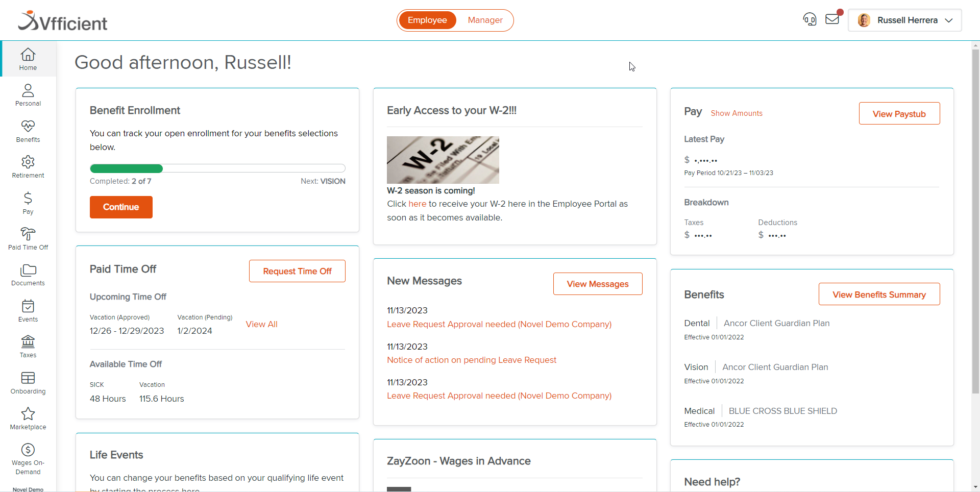Open the Home section from the sidebar

pyautogui.click(x=28, y=58)
